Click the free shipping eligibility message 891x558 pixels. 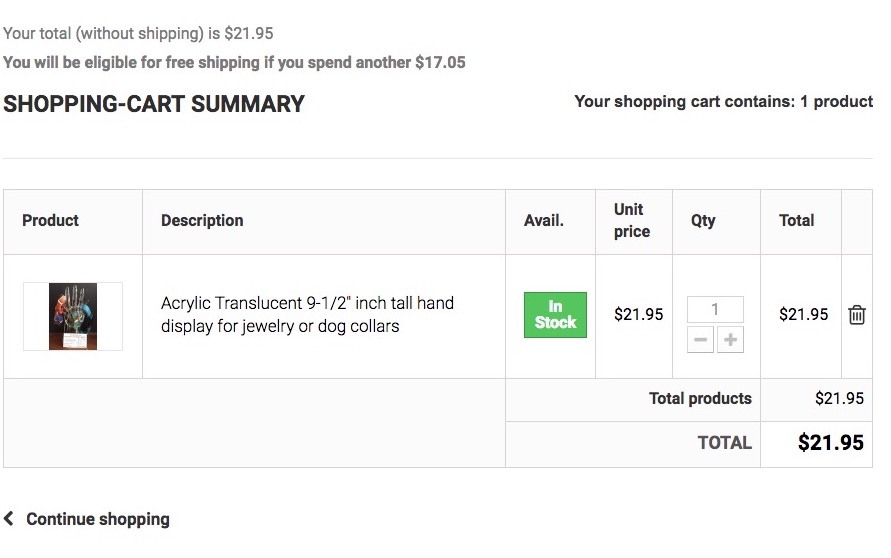[234, 63]
